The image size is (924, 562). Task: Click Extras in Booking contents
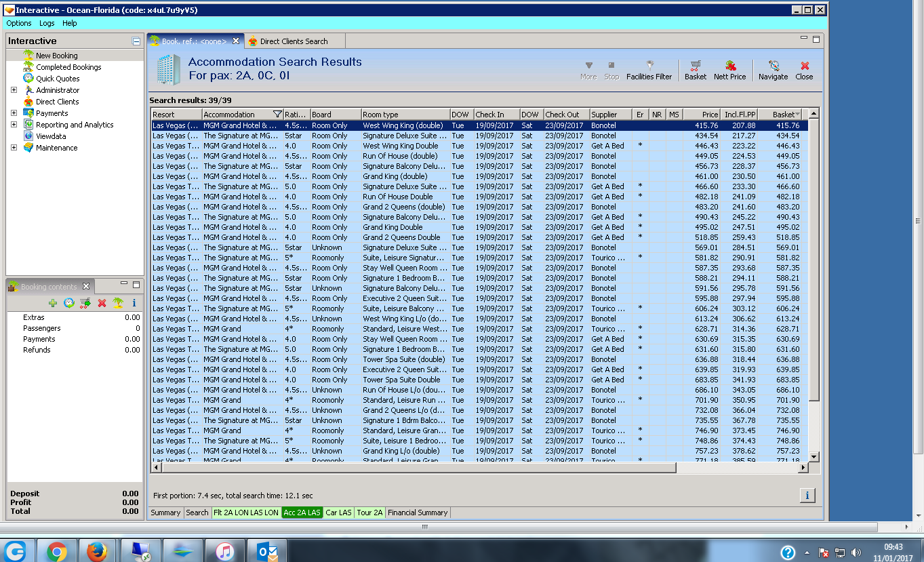click(34, 317)
